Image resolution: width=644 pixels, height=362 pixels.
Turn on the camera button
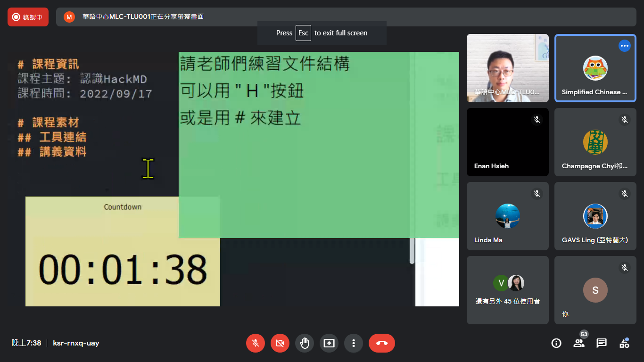click(280, 343)
